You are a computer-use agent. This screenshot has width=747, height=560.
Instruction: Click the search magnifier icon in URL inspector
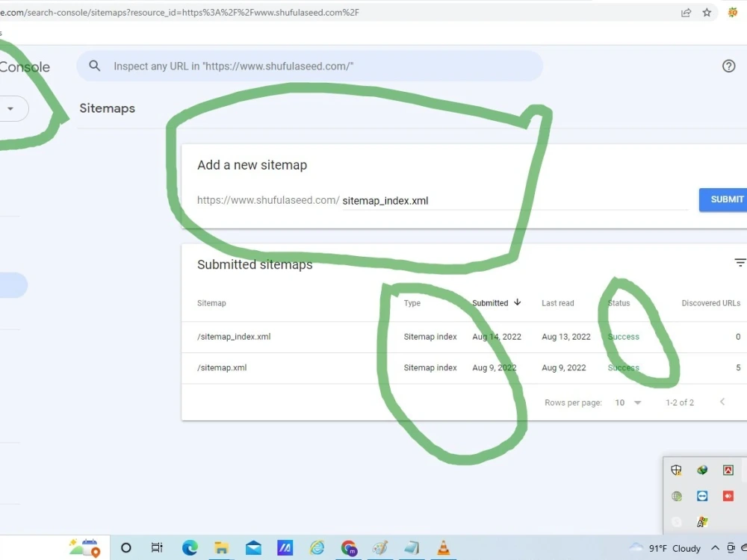(x=94, y=66)
